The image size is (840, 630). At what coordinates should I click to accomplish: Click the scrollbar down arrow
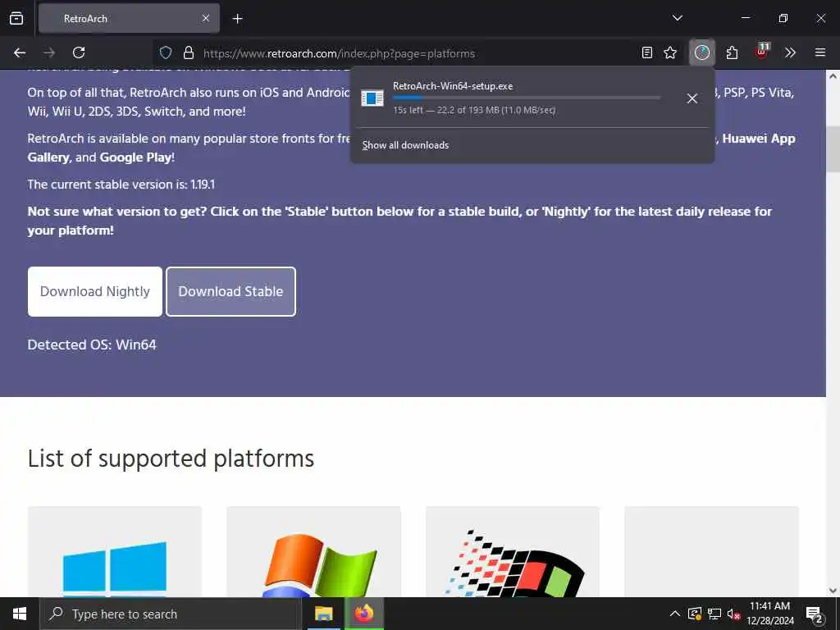click(x=833, y=591)
